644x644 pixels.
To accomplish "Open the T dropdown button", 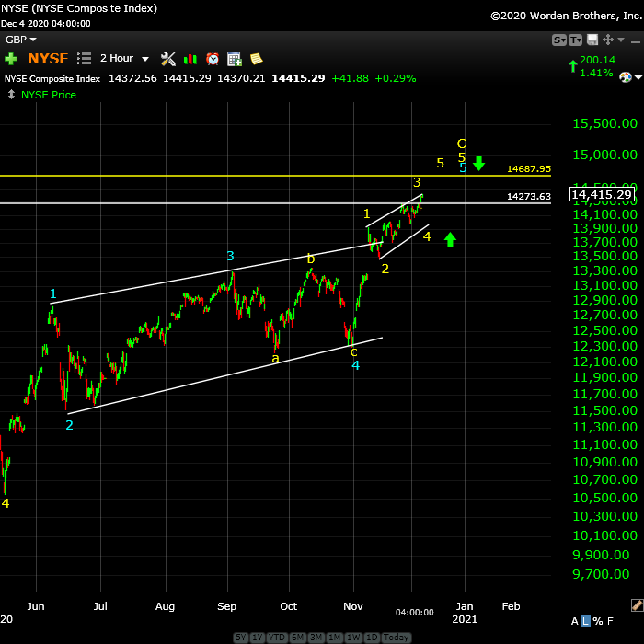I will click(575, 40).
